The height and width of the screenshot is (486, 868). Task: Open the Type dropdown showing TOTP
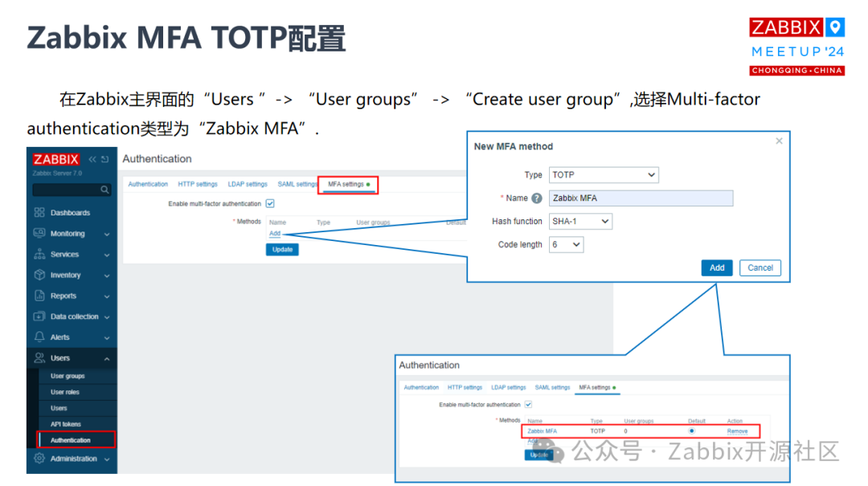(604, 175)
